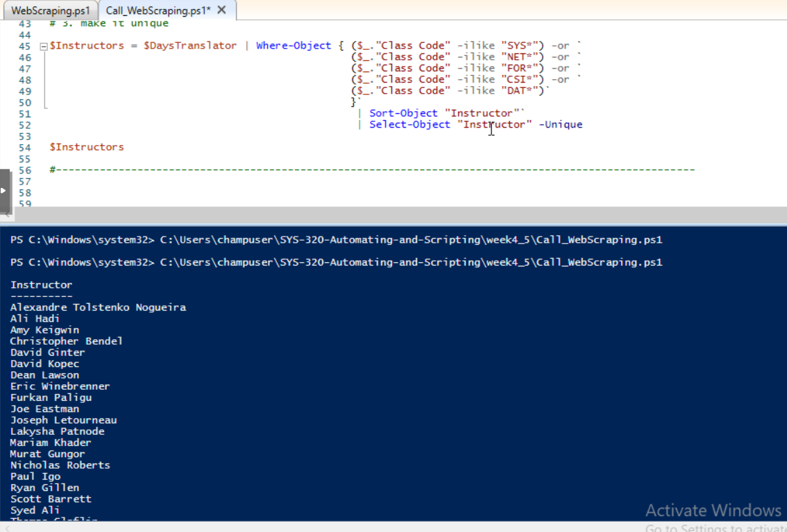Click Nicholas Roberts in the console output
787x532 pixels.
pyautogui.click(x=60, y=465)
